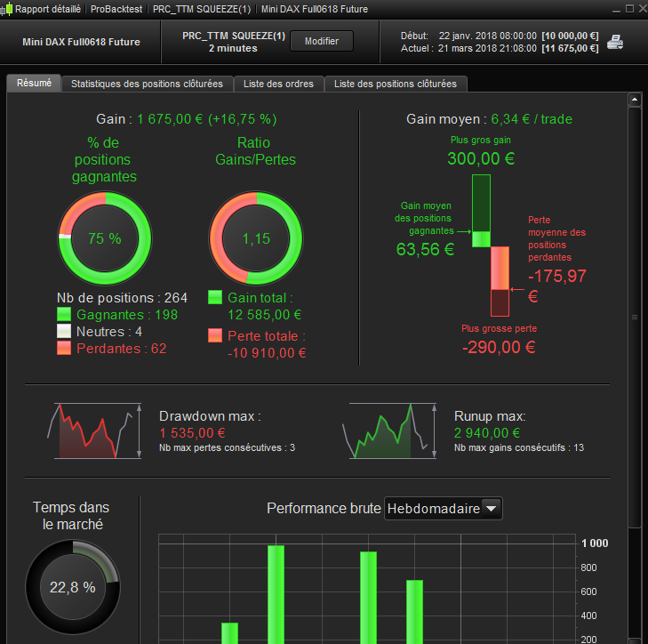The image size is (648, 644).
Task: Click the 75 % winning positions donut chart
Action: click(x=105, y=238)
